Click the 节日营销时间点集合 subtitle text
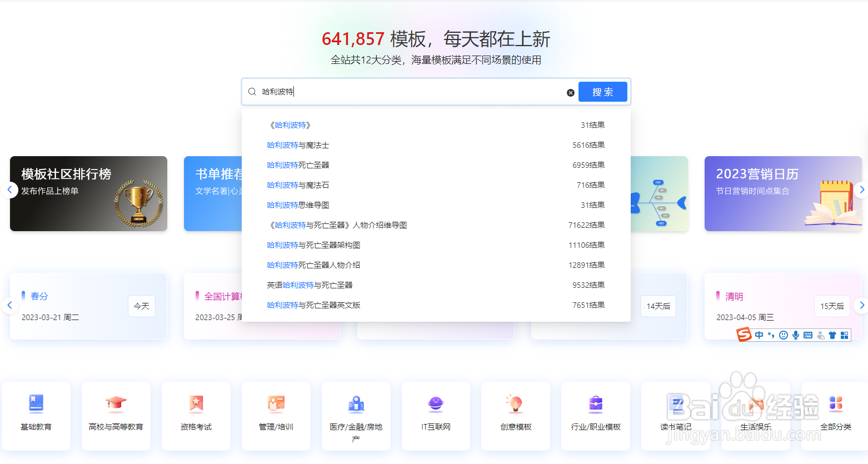The width and height of the screenshot is (868, 464). pos(752,191)
